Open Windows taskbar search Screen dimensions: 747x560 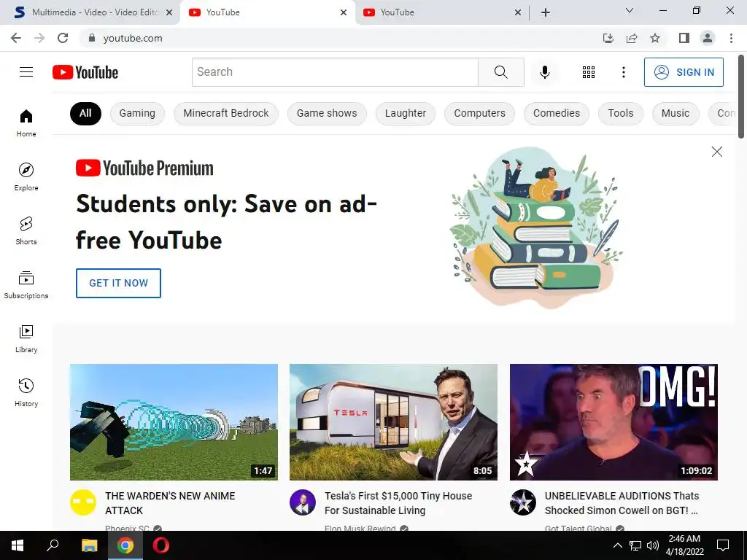click(x=53, y=545)
